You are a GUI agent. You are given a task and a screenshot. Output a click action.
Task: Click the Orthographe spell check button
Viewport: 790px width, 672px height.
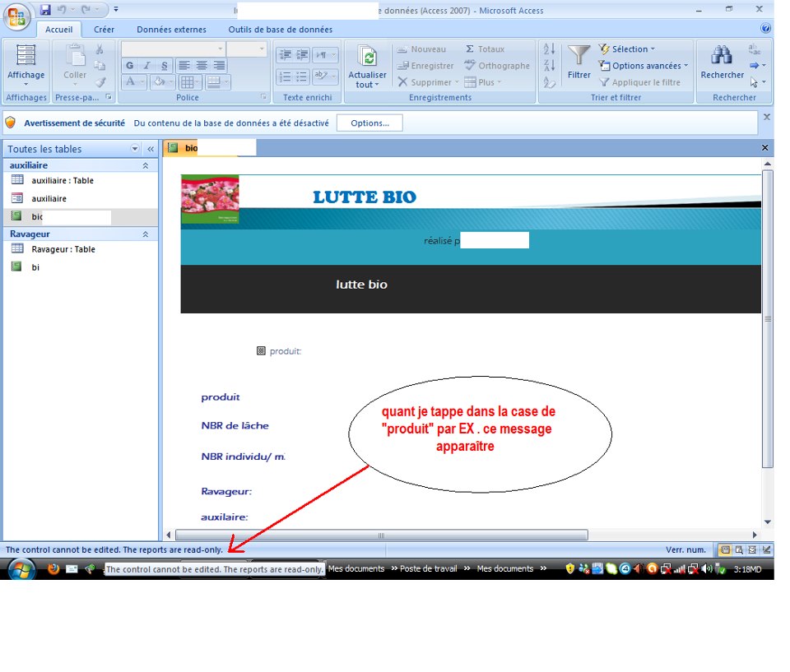tap(497, 66)
